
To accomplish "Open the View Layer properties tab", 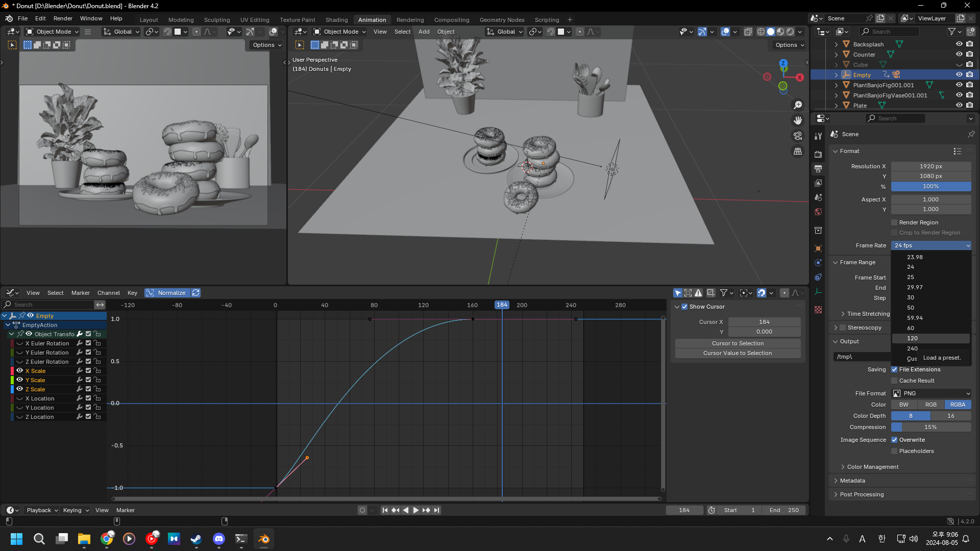I will pyautogui.click(x=818, y=183).
